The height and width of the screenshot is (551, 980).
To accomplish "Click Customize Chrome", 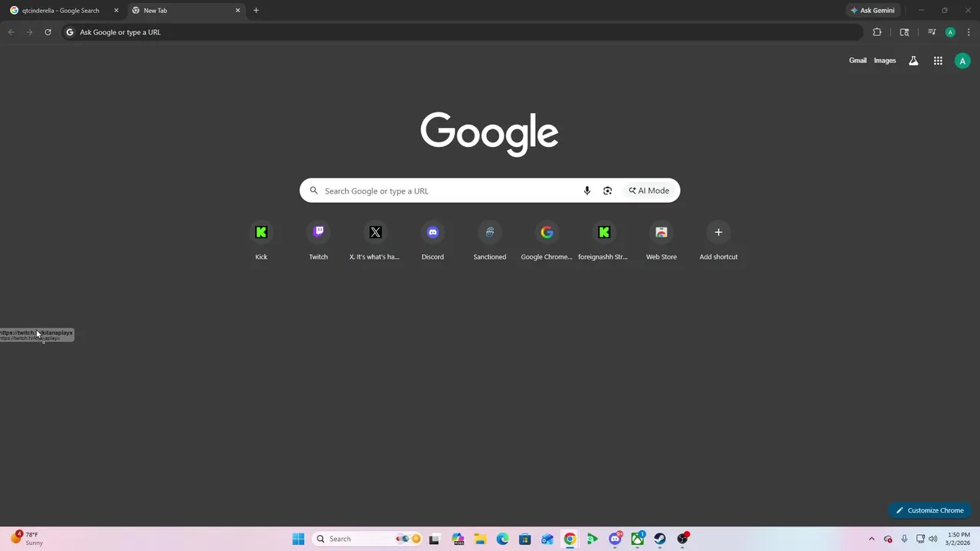I will click(930, 510).
